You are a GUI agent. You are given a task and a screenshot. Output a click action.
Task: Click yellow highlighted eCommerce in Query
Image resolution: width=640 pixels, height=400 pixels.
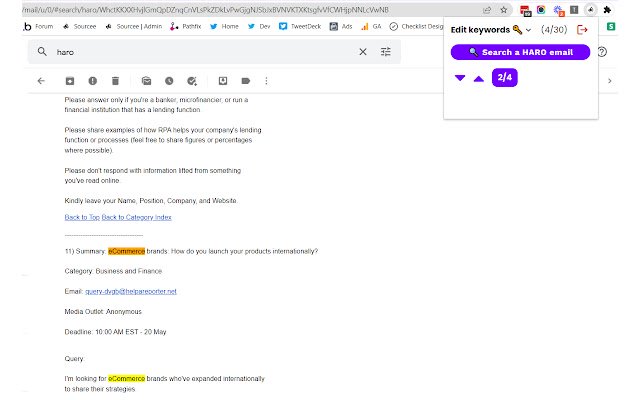click(127, 379)
